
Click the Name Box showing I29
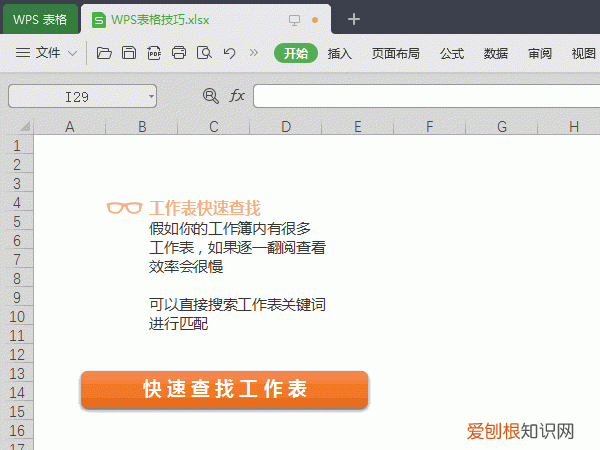pos(82,96)
